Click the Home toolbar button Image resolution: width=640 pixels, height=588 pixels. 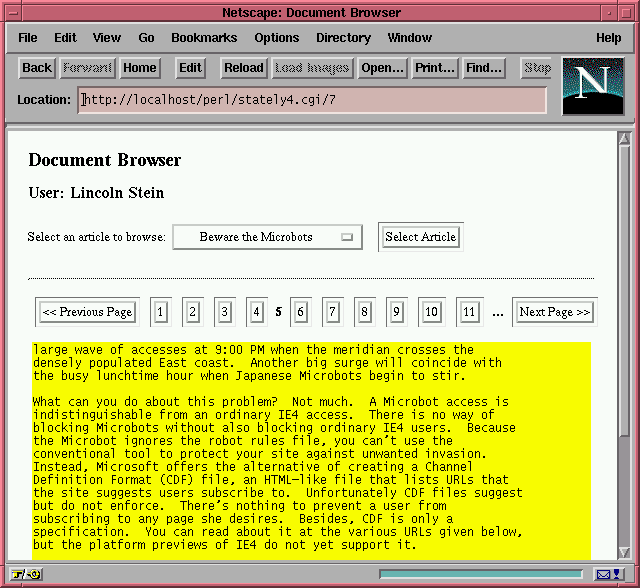coord(140,68)
